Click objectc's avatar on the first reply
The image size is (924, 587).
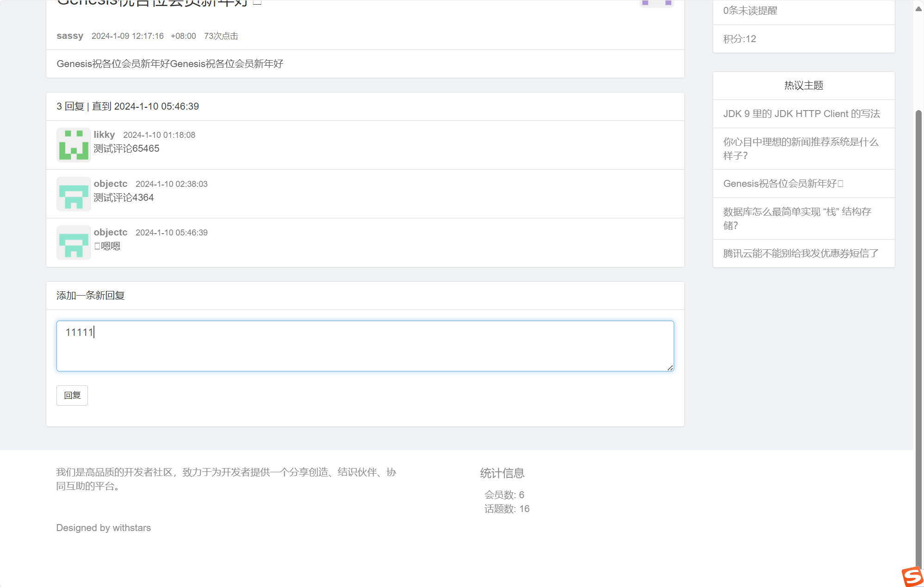(x=73, y=194)
